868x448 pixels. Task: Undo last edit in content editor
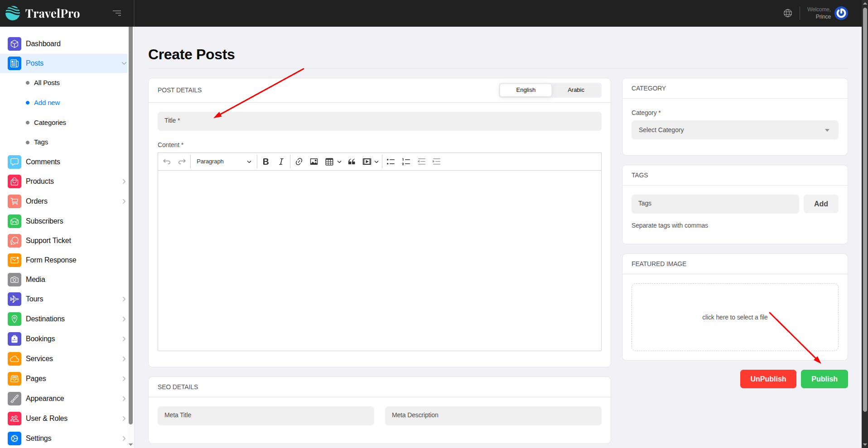[167, 162]
